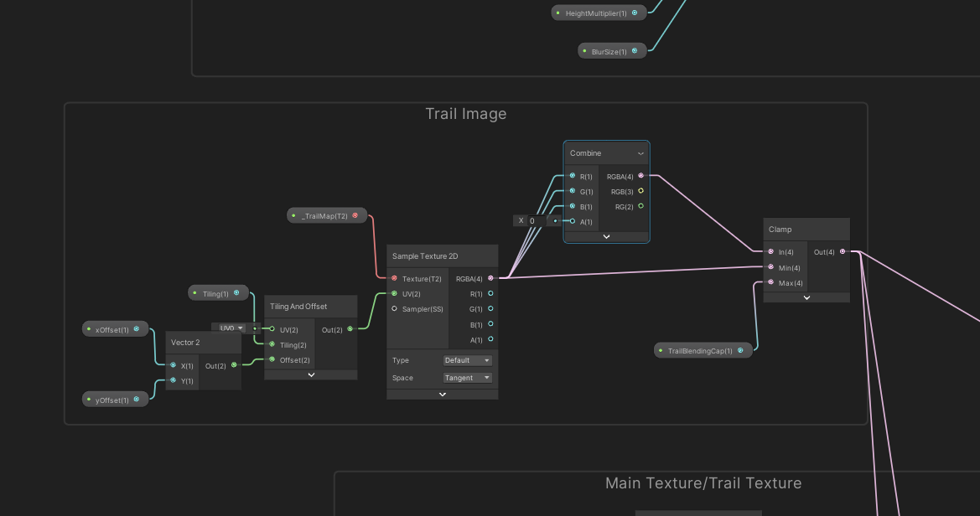980x516 pixels.
Task: Select the HeightMultiplier(1) property node
Action: [597, 13]
